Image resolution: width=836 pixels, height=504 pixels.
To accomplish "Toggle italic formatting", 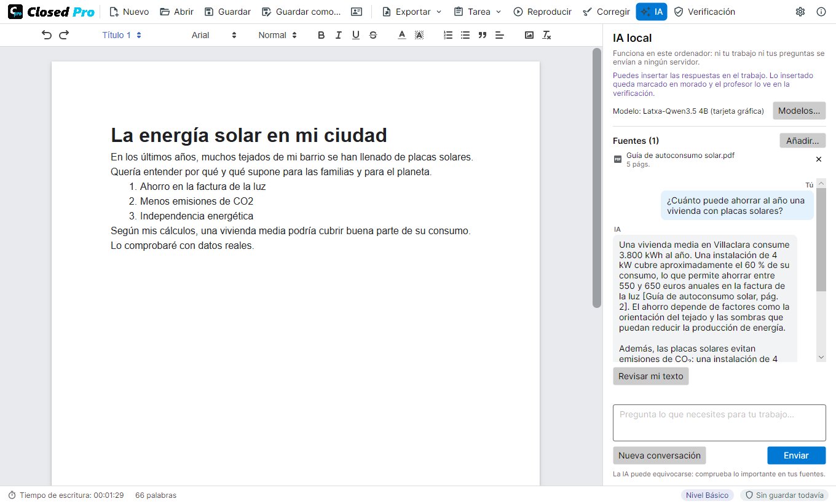I will click(338, 35).
